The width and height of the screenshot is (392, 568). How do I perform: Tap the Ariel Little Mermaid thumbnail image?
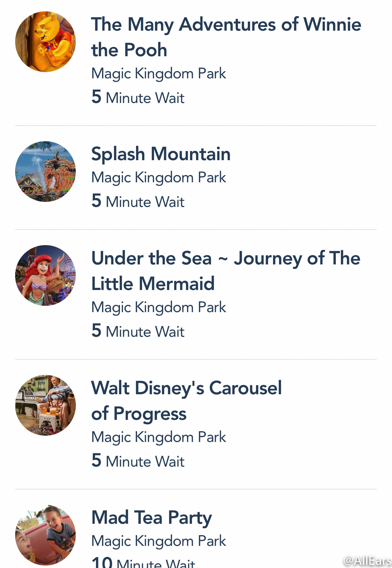[45, 275]
